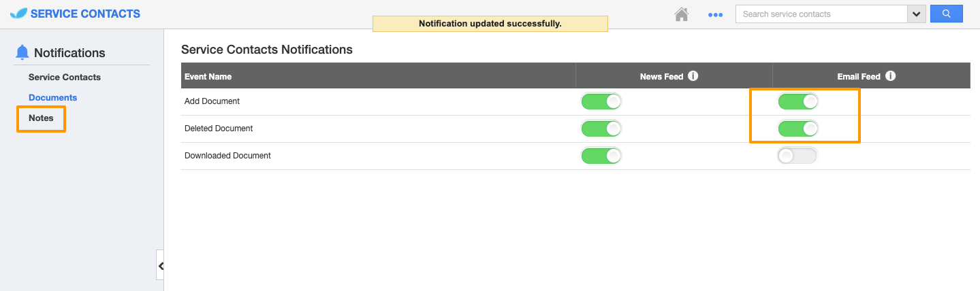
Task: Open the search options dropdown arrow
Action: (x=916, y=14)
